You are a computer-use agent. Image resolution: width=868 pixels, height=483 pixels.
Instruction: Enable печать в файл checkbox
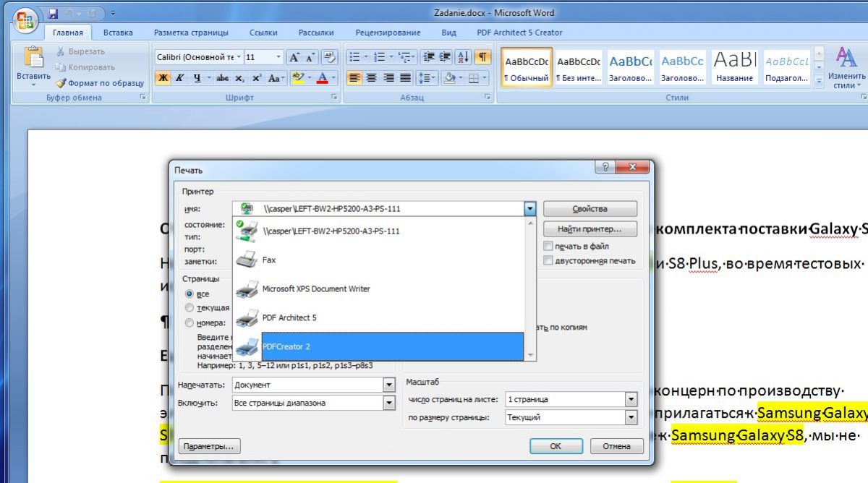548,247
